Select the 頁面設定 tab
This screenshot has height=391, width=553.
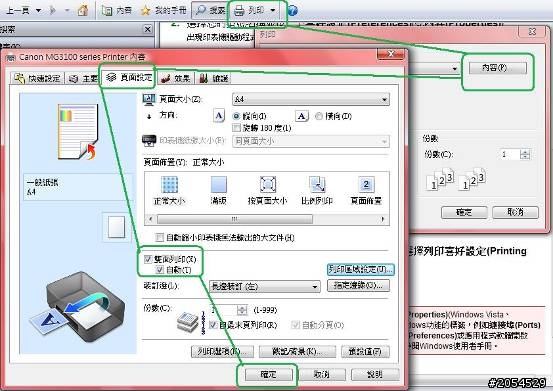[x=129, y=77]
